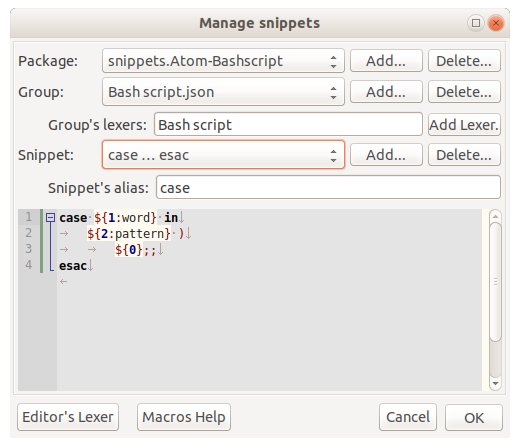The image size is (520, 448).
Task: Click Add Lexer button
Action: point(464,125)
